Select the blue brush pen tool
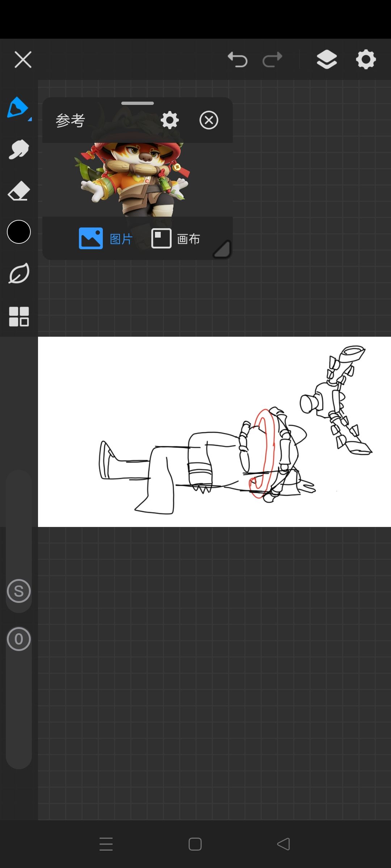Image resolution: width=391 pixels, height=868 pixels. click(18, 108)
